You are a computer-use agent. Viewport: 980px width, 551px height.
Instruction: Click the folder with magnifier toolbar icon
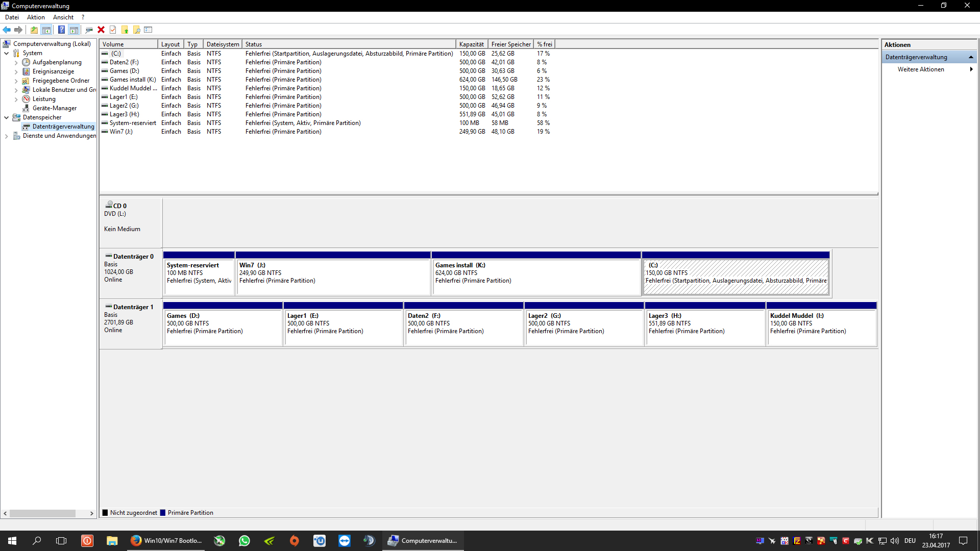(x=136, y=30)
